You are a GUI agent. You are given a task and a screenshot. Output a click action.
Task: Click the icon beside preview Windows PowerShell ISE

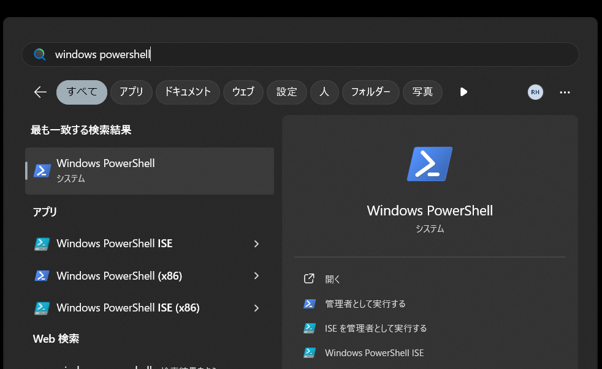click(x=309, y=353)
